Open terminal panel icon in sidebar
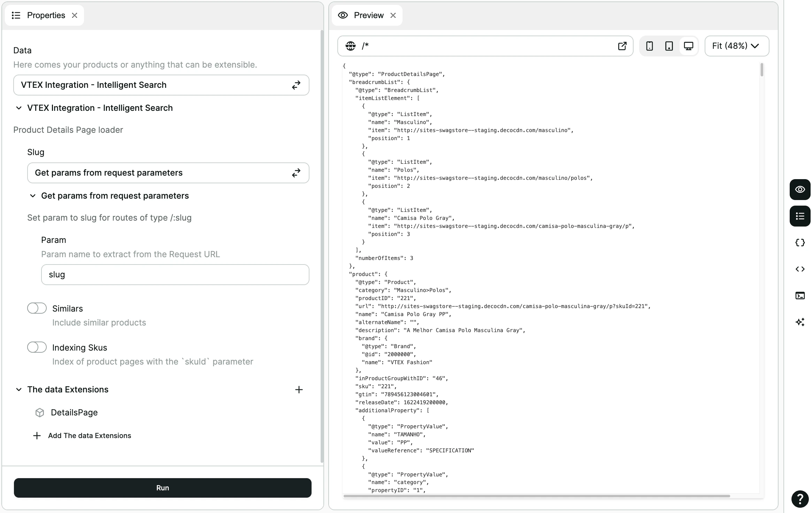 800,296
